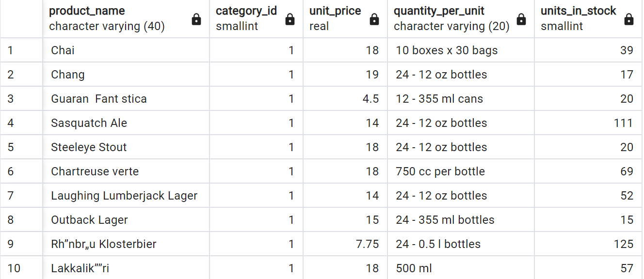Select row number 1
Viewport: 644px width, 279px height.
coord(21,50)
